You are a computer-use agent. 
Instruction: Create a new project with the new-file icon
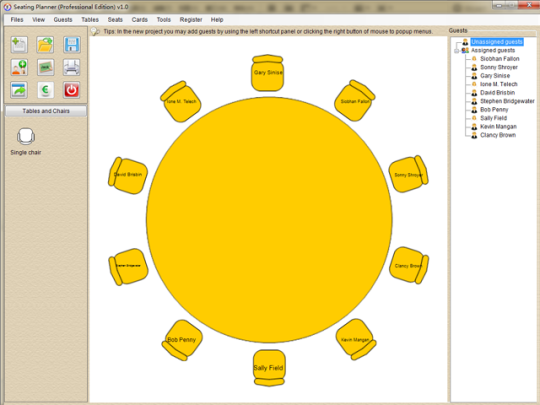coord(19,45)
